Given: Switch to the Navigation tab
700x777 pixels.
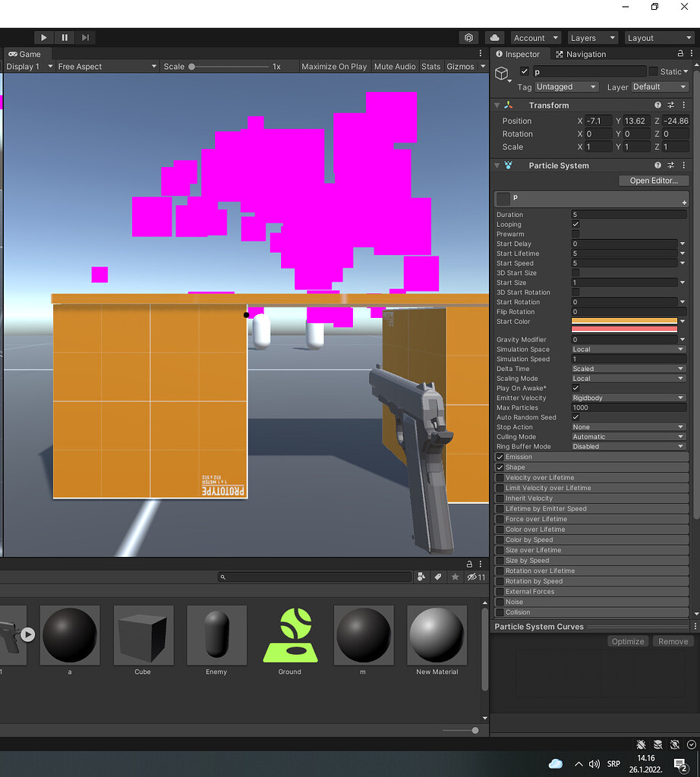Looking at the screenshot, I should (580, 54).
